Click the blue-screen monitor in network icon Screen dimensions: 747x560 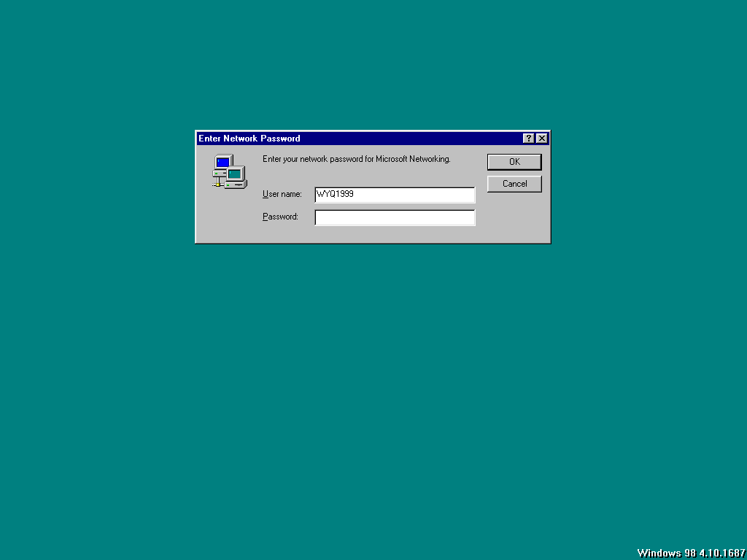click(223, 163)
